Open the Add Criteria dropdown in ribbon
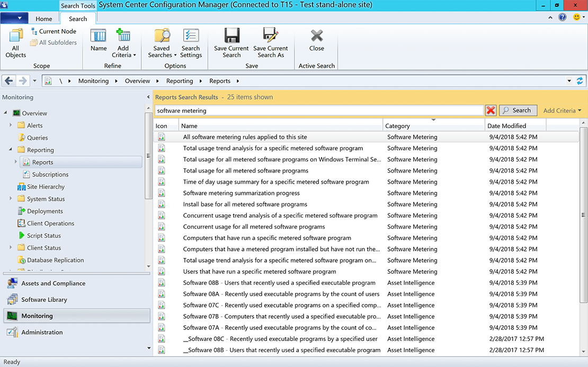This screenshot has width=588, height=367. [123, 43]
